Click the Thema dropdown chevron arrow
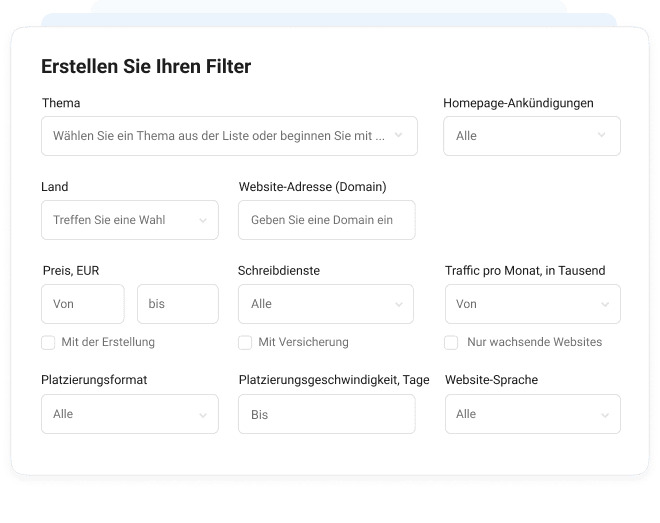 pyautogui.click(x=398, y=135)
